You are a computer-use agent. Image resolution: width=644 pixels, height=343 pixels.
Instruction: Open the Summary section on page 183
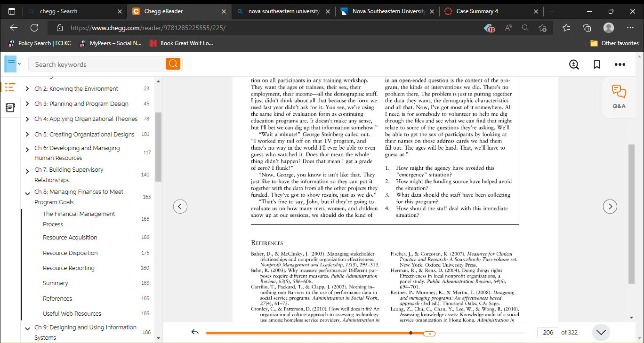[x=56, y=283]
